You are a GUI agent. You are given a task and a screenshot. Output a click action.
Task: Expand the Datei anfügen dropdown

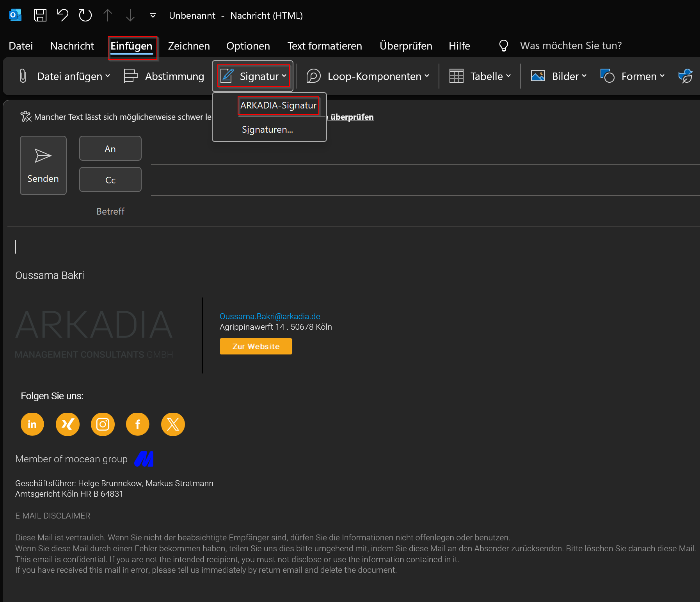click(x=108, y=76)
